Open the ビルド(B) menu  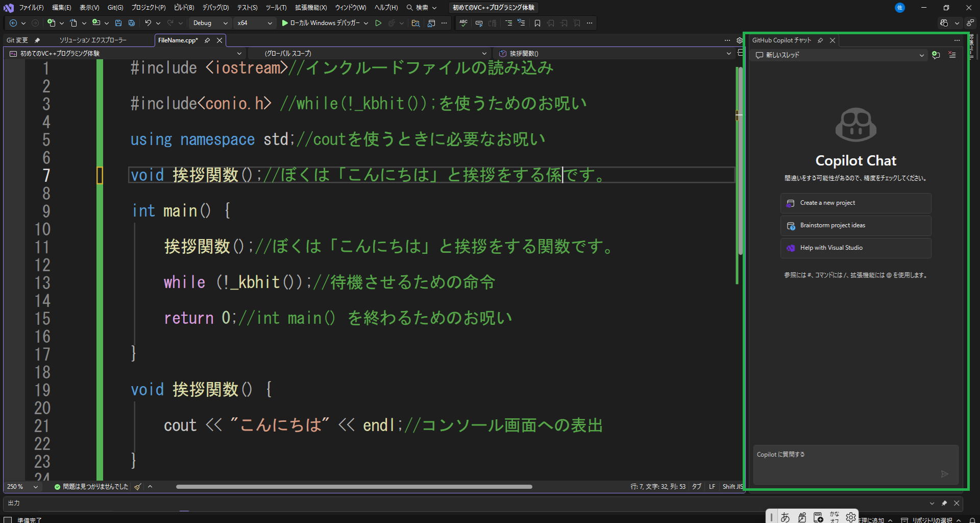pyautogui.click(x=184, y=8)
